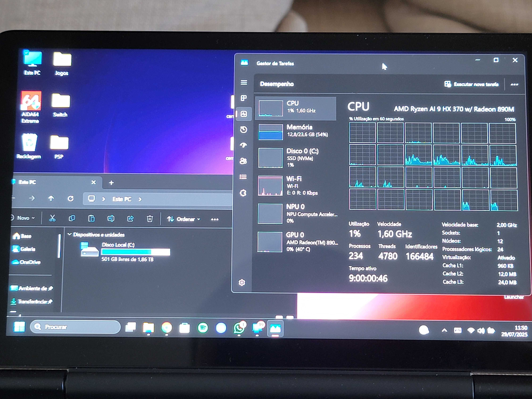The image size is (532, 399).
Task: Add a new File Explorer tab
Action: click(x=111, y=183)
